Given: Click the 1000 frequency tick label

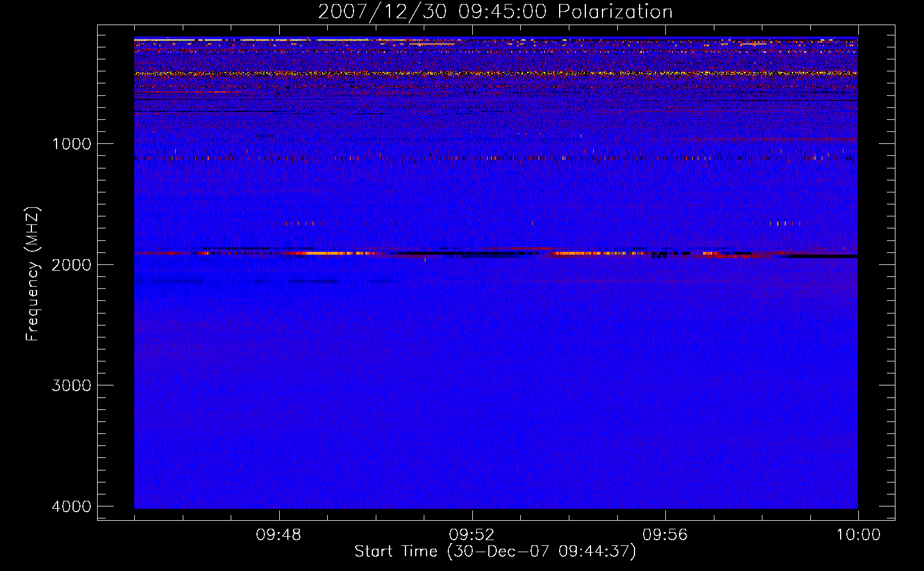Looking at the screenshot, I should coord(71,144).
